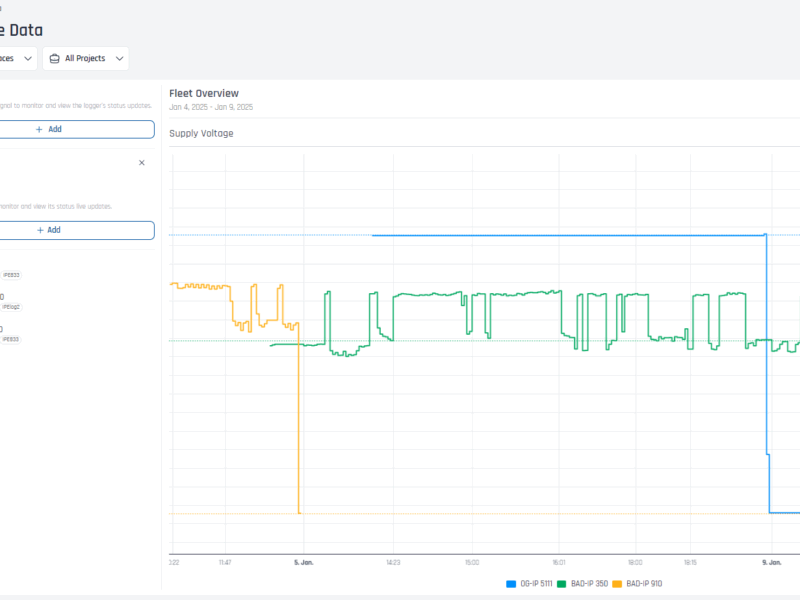Select the IPElogz tag in the device list
The image size is (800, 600).
coord(11,307)
